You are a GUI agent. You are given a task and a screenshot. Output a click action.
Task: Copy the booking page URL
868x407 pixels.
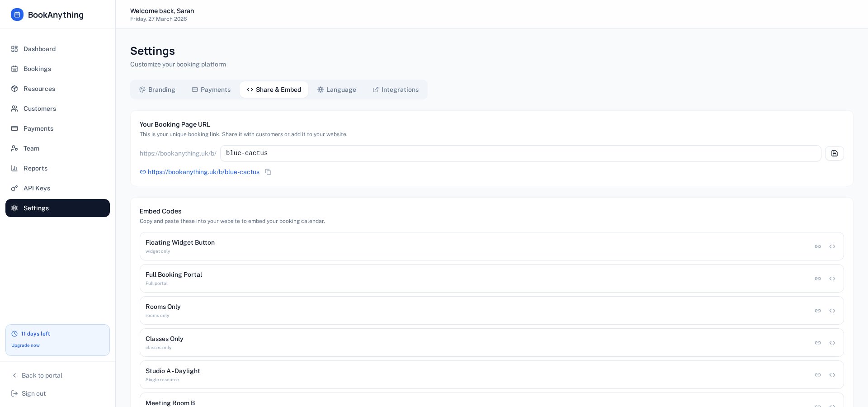[x=268, y=172]
